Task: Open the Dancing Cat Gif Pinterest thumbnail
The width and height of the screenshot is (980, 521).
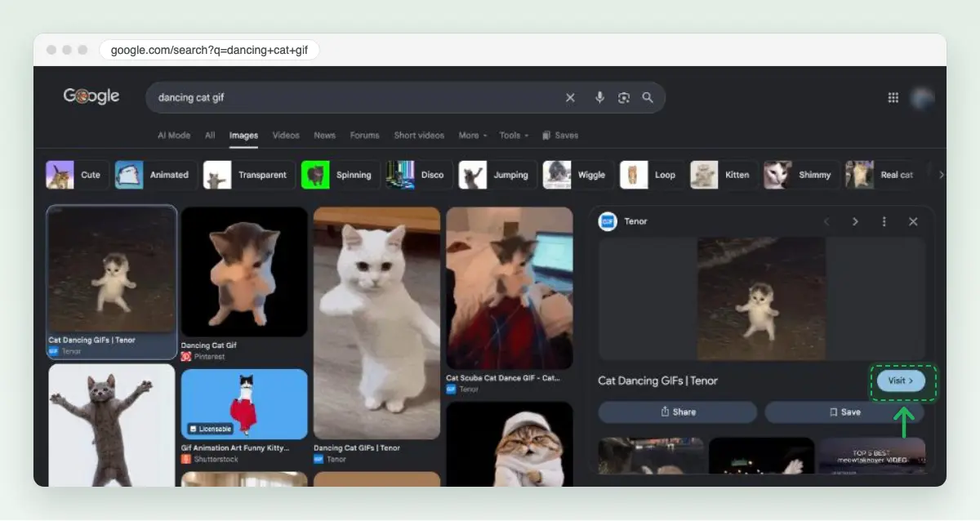Action: (x=244, y=272)
